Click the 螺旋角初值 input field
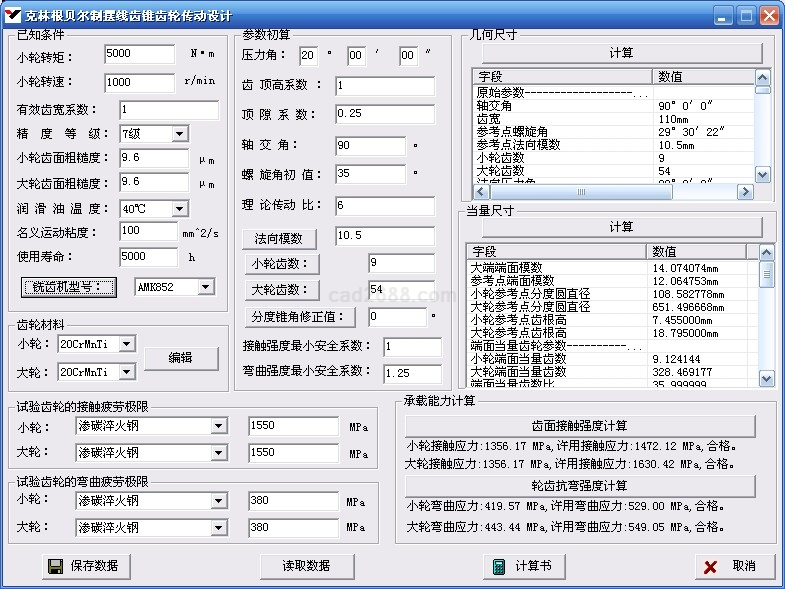785x589 pixels. coord(370,174)
